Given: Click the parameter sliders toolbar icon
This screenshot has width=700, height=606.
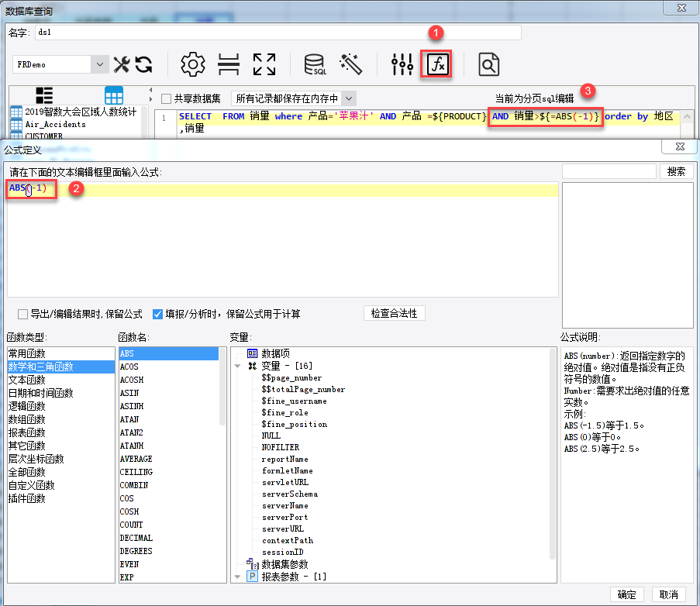Looking at the screenshot, I should click(402, 64).
